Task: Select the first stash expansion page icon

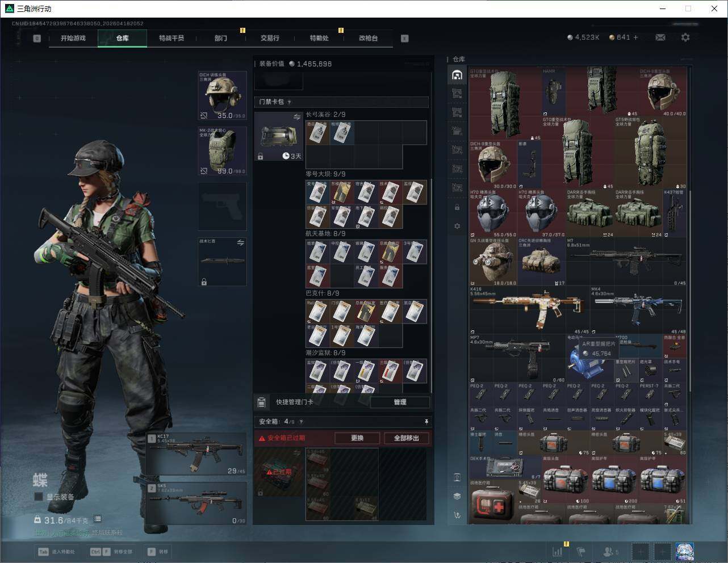Action: point(457,94)
